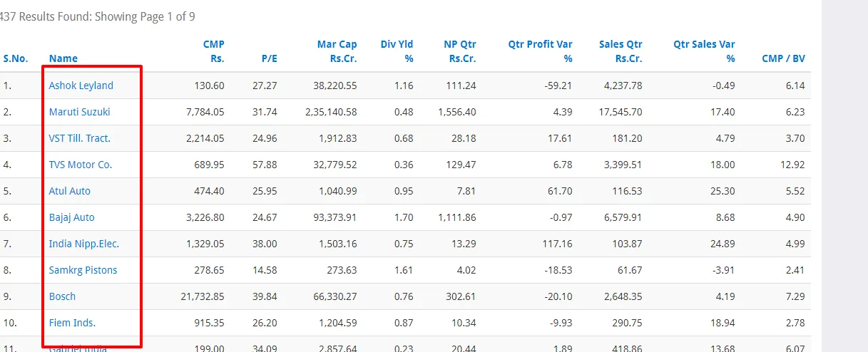Open the Atul Auto company link
This screenshot has height=352, width=868.
coord(69,191)
